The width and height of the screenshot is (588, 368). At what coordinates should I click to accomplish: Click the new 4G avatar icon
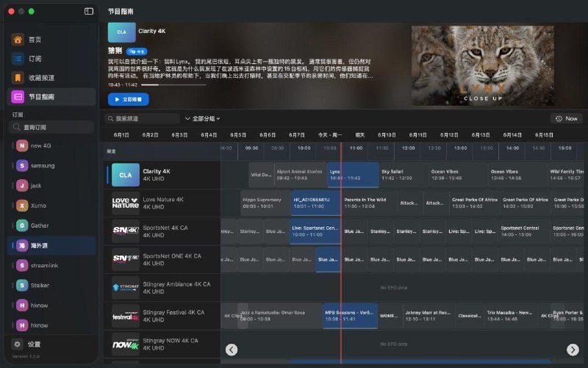[22, 145]
